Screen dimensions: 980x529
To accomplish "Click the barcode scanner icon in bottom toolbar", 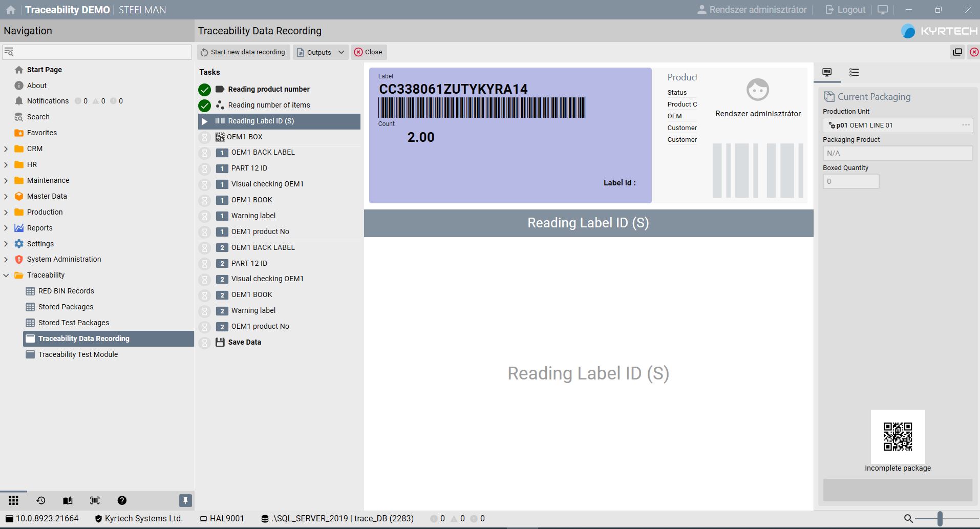I will 95,500.
